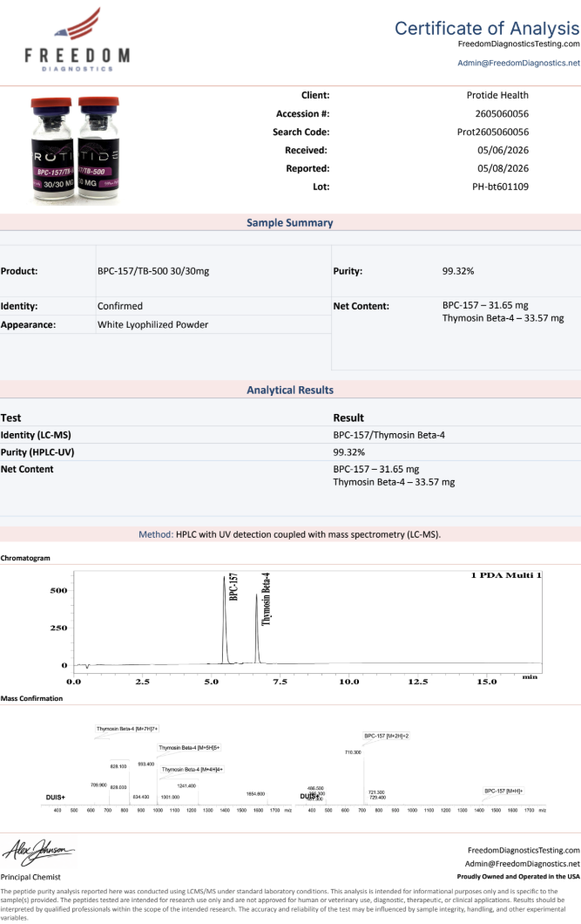Click the Thymosin Beta-4 peak label in chromatogram
The image size is (581, 924).
267,599
